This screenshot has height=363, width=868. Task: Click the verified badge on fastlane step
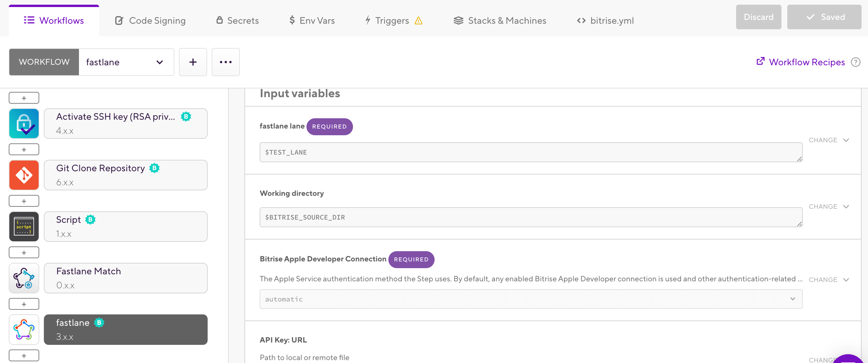[x=99, y=323]
